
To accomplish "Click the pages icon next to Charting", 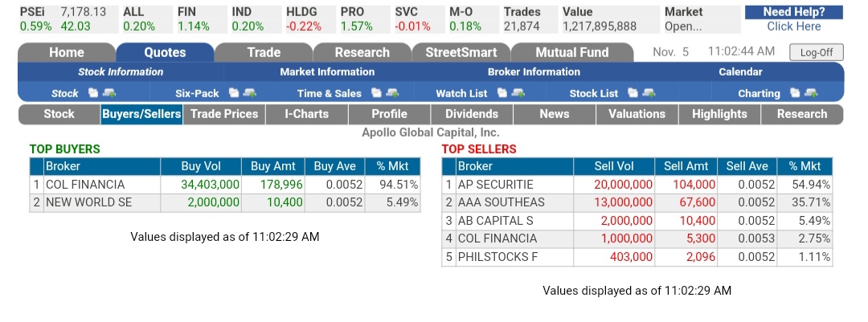I will click(x=795, y=93).
